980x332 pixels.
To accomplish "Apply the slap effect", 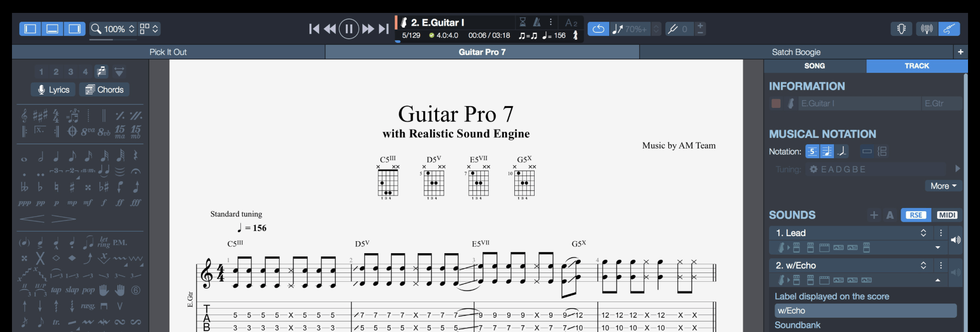I will point(72,290).
